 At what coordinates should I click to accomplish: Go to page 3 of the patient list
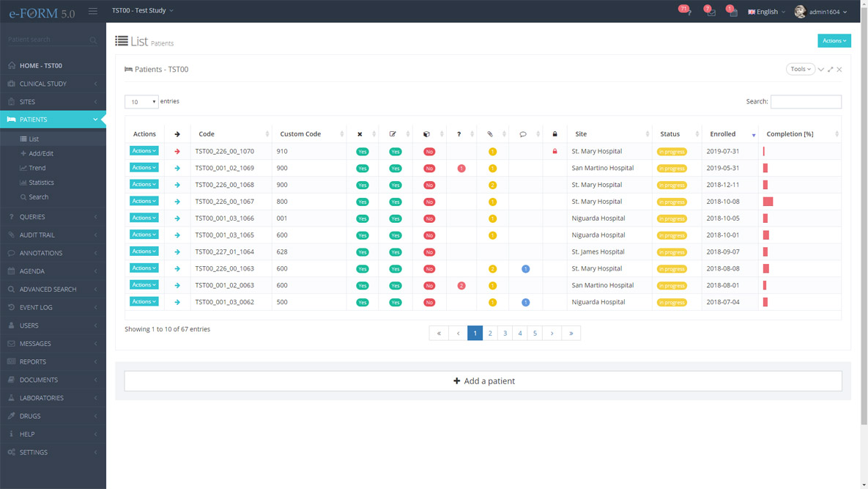[x=505, y=334]
